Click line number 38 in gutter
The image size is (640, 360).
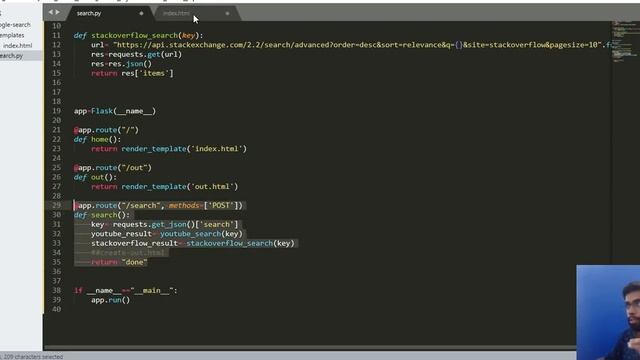pos(56,291)
